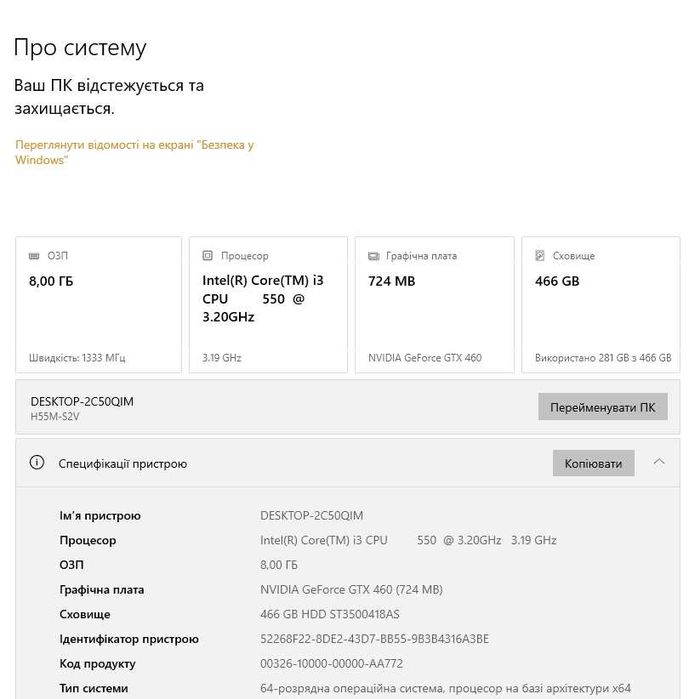Click the NVIDIA GeForce GTX 460 specification value

(350, 590)
